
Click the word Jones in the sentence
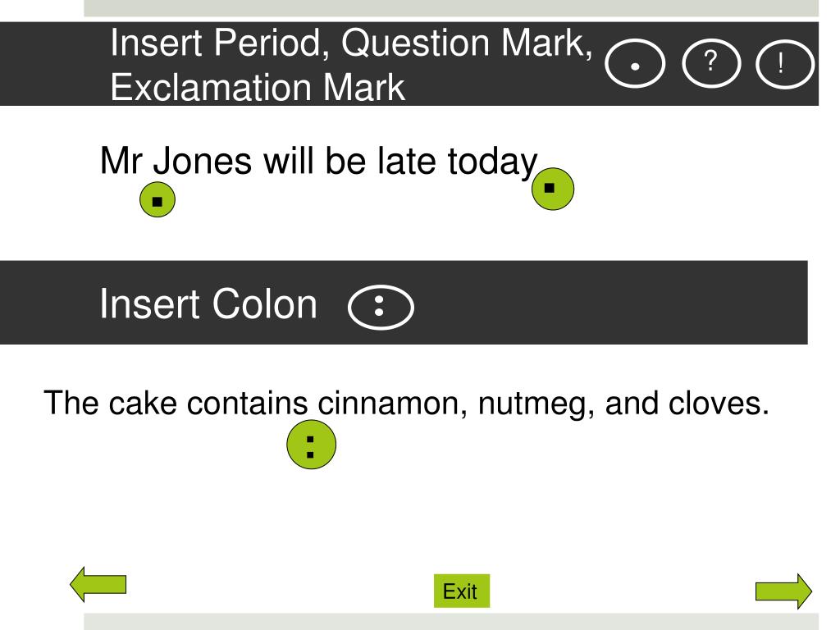[x=203, y=161]
